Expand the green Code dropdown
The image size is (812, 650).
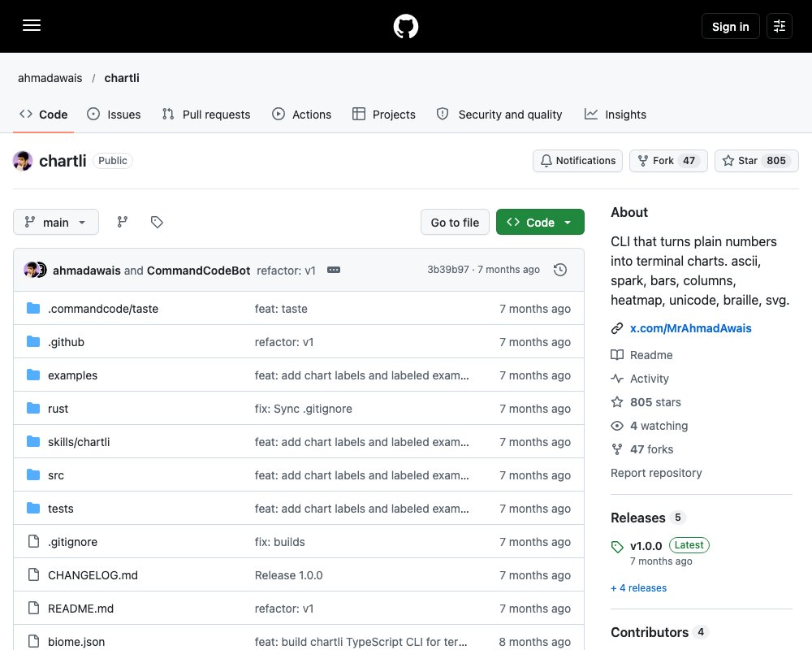tap(540, 223)
